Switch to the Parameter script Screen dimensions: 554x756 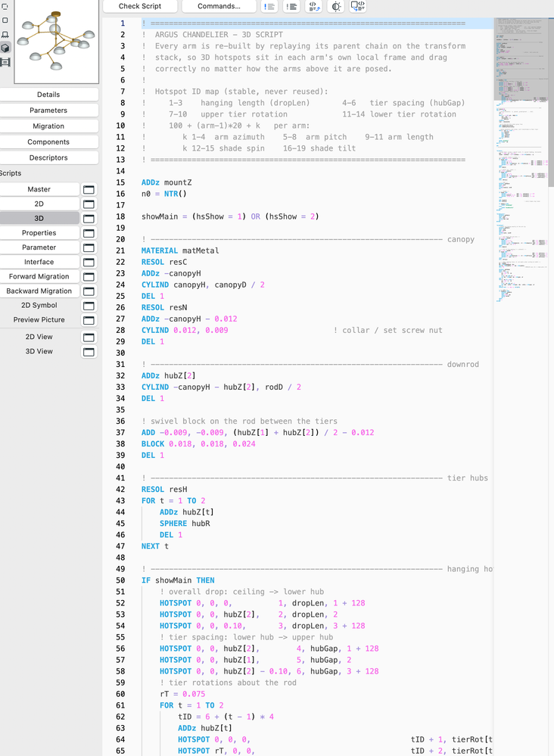click(39, 247)
